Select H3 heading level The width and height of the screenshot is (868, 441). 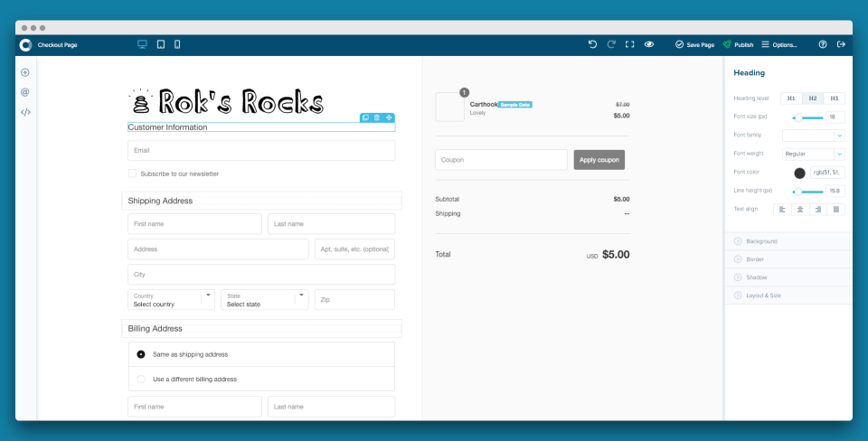835,99
